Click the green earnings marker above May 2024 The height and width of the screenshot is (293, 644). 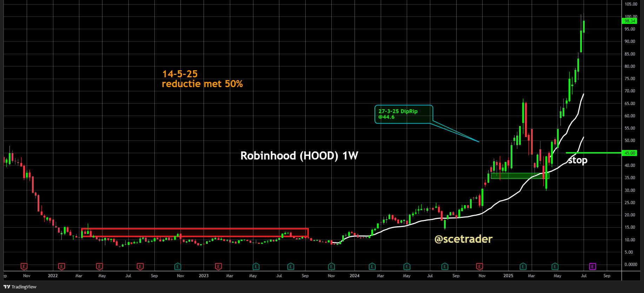pos(407,267)
